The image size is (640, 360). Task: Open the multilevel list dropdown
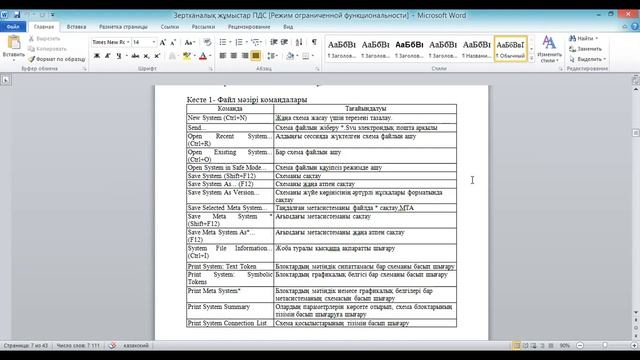tap(256, 42)
